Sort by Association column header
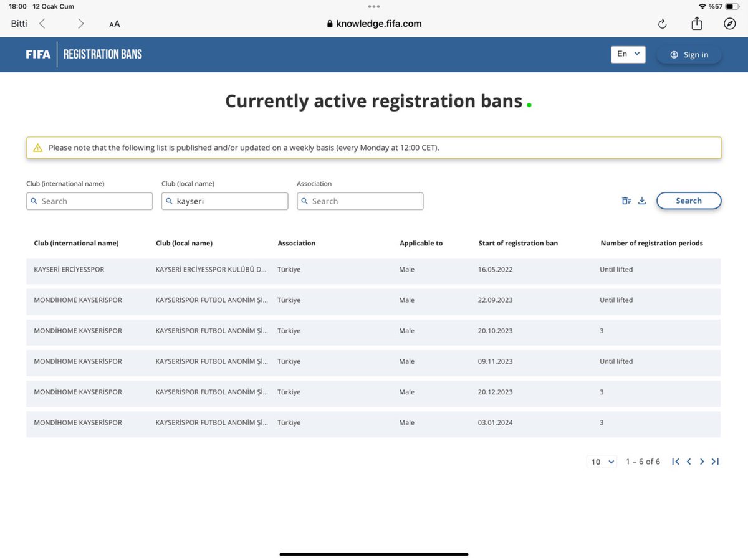The width and height of the screenshot is (748, 560). tap(297, 243)
